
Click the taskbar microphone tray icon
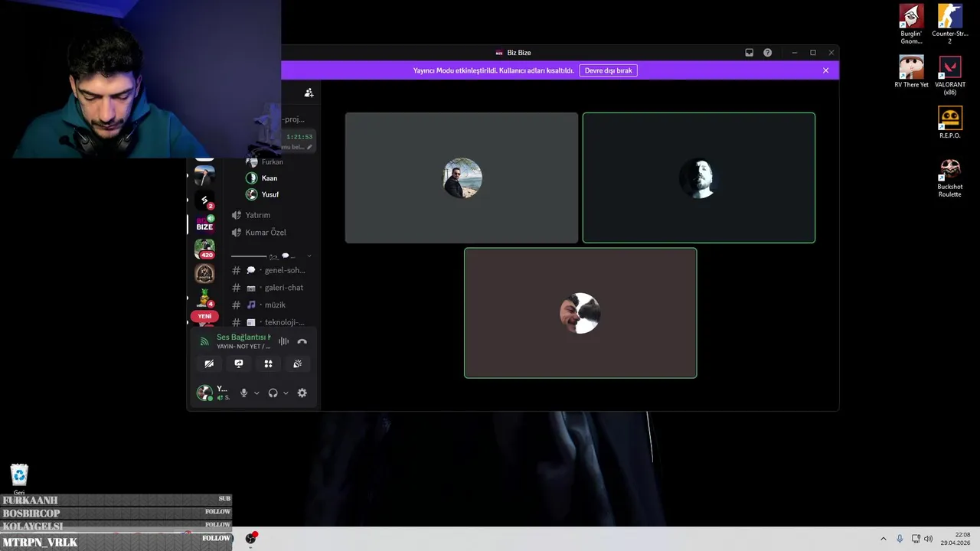coord(900,539)
